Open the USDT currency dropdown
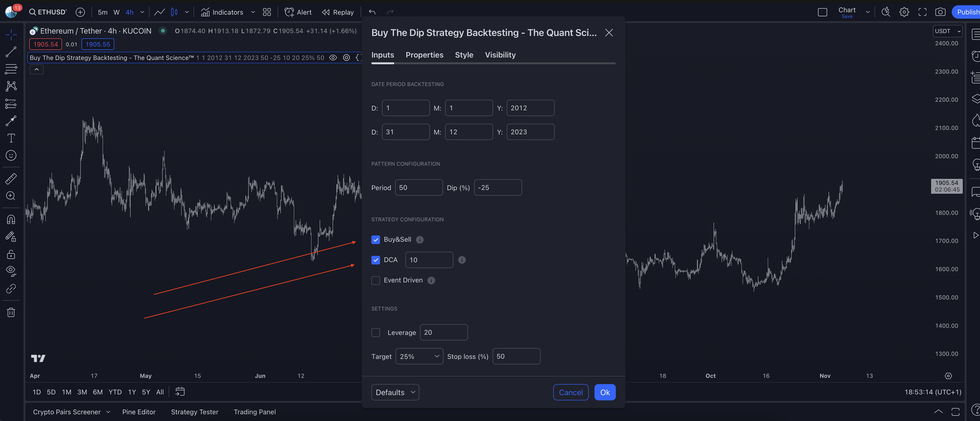Viewport: 980px width, 421px height. (947, 31)
